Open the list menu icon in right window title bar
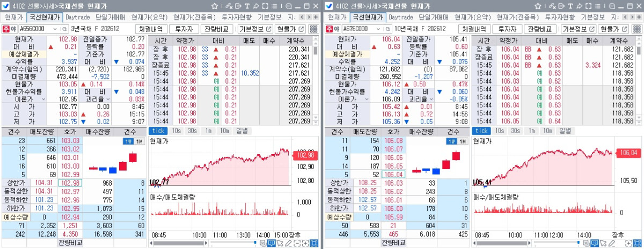 click(x=597, y=6)
